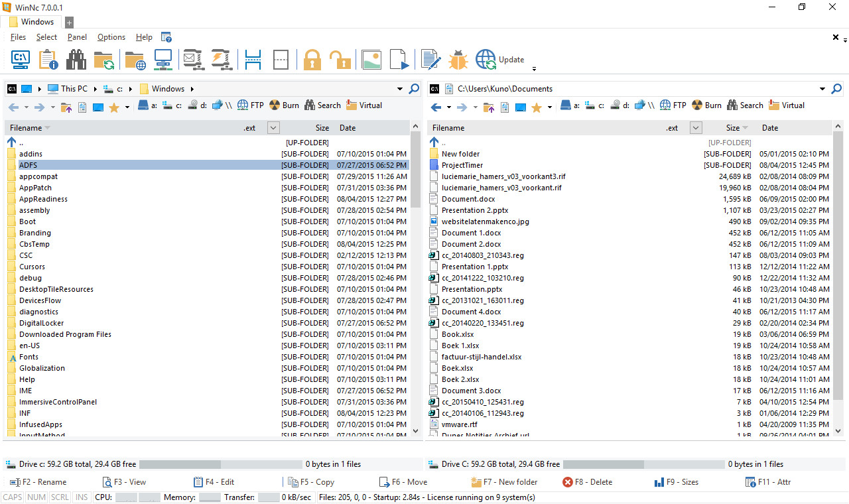
Task: Open the Files menu
Action: (x=19, y=37)
